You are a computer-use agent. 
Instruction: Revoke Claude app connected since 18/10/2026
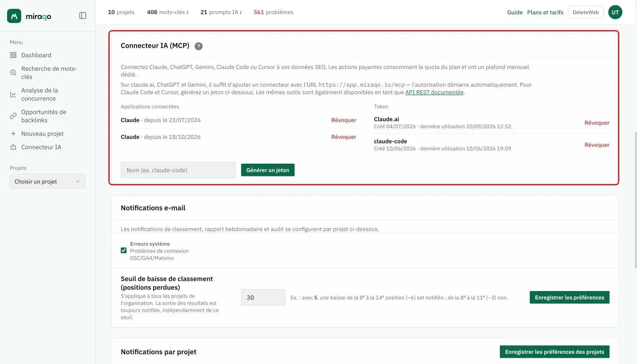click(x=344, y=137)
